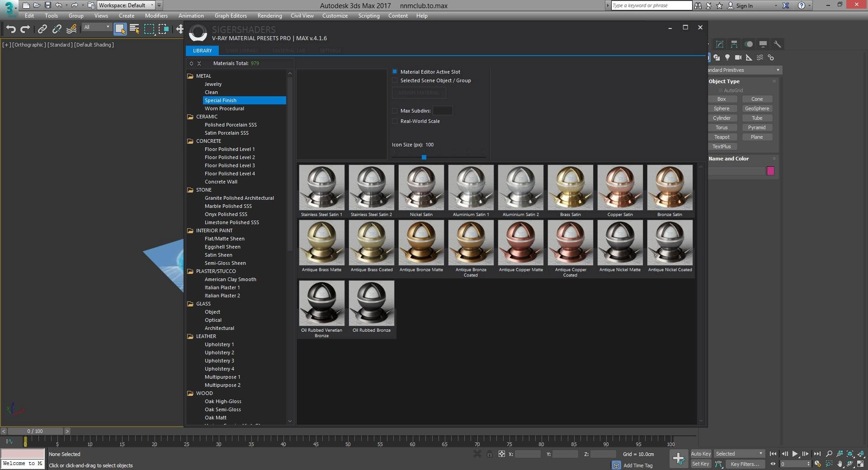Toggle Real-World Scale checkbox
Screen dimensions: 868x470
[395, 121]
